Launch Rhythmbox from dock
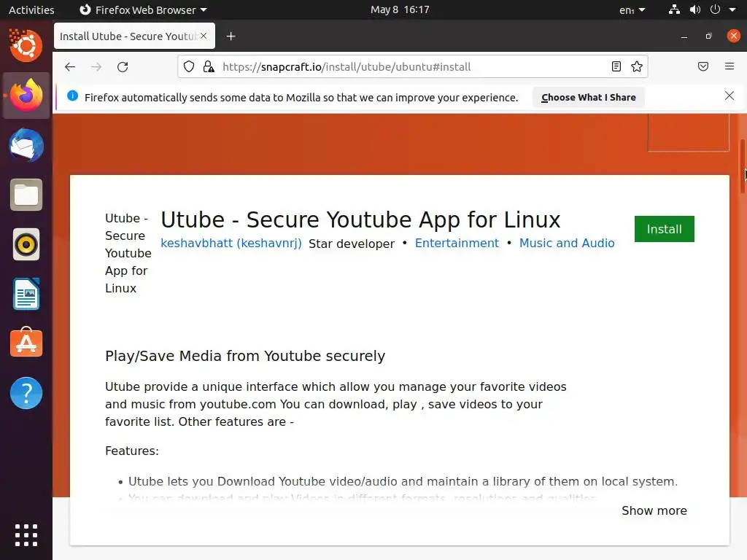The width and height of the screenshot is (747, 560). click(x=26, y=245)
